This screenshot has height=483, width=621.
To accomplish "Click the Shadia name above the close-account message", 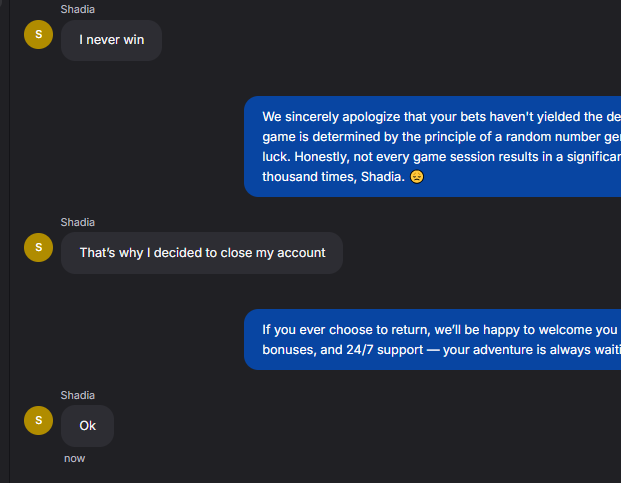I will (78, 222).
